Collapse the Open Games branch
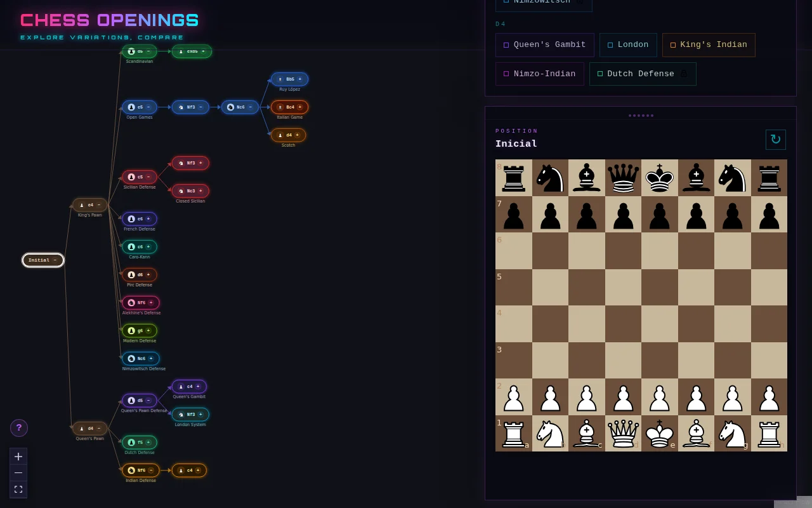This screenshot has height=508, width=812. pyautogui.click(x=148, y=107)
